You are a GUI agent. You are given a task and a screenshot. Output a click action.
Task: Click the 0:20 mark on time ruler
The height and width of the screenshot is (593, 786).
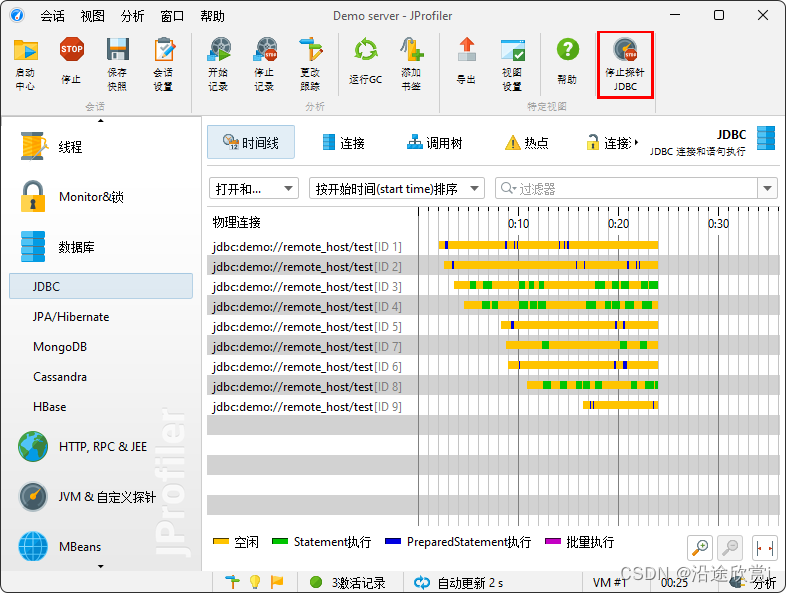pyautogui.click(x=618, y=223)
